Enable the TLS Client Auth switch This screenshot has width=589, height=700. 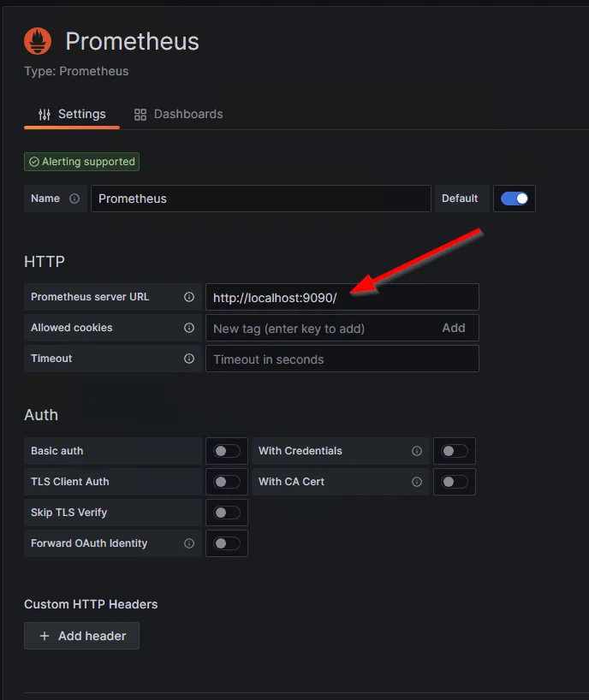(227, 482)
